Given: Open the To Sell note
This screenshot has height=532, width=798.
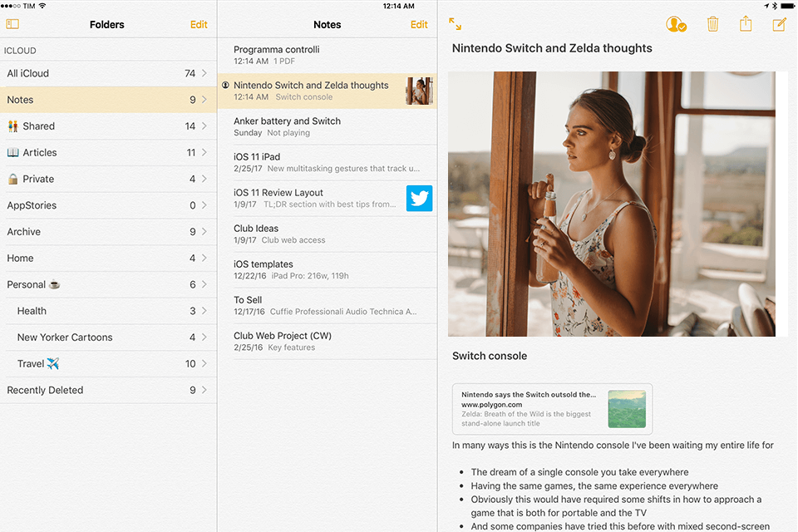Looking at the screenshot, I should pos(328,305).
